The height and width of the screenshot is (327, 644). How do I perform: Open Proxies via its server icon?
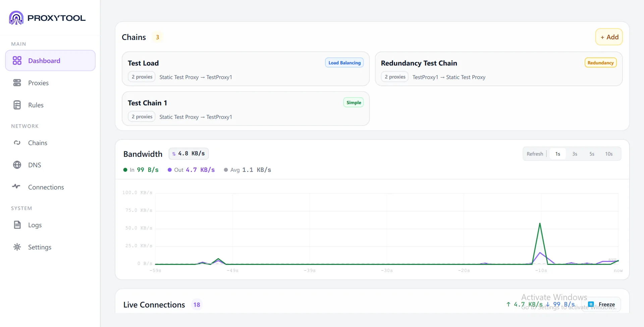pyautogui.click(x=17, y=83)
